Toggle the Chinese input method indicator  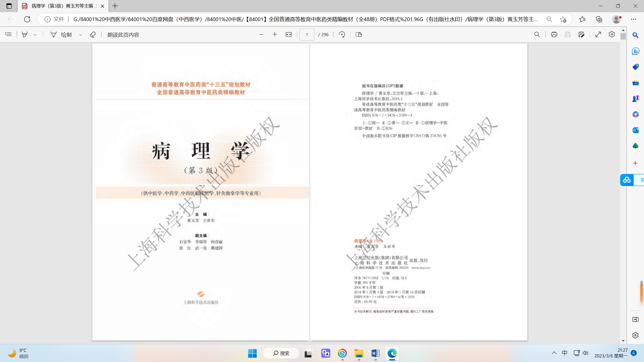coord(565,353)
